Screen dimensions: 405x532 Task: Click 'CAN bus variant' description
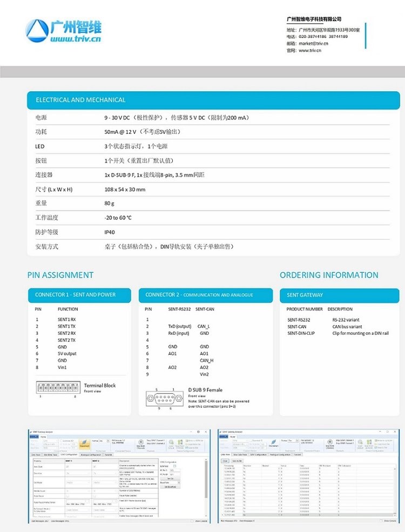(347, 326)
